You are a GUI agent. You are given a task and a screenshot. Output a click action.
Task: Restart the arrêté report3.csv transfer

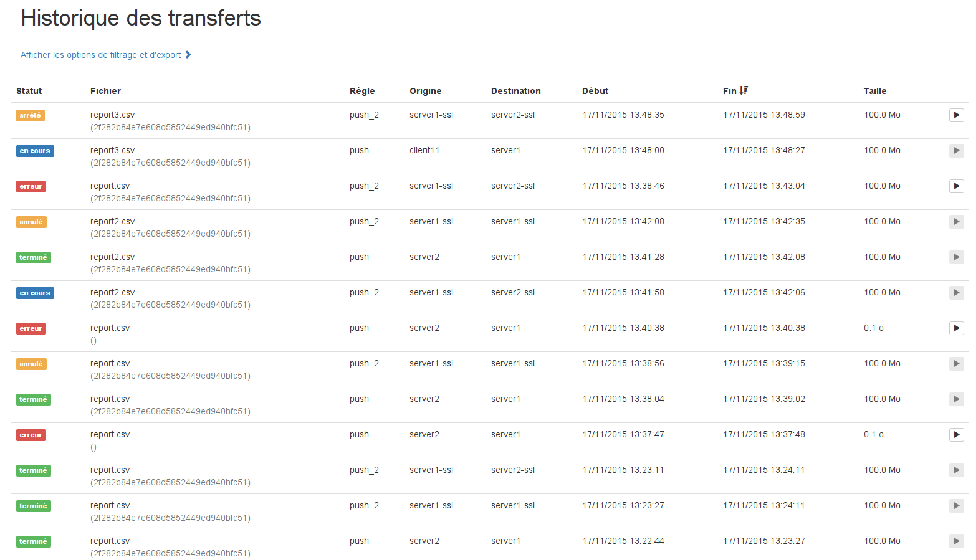tap(956, 115)
